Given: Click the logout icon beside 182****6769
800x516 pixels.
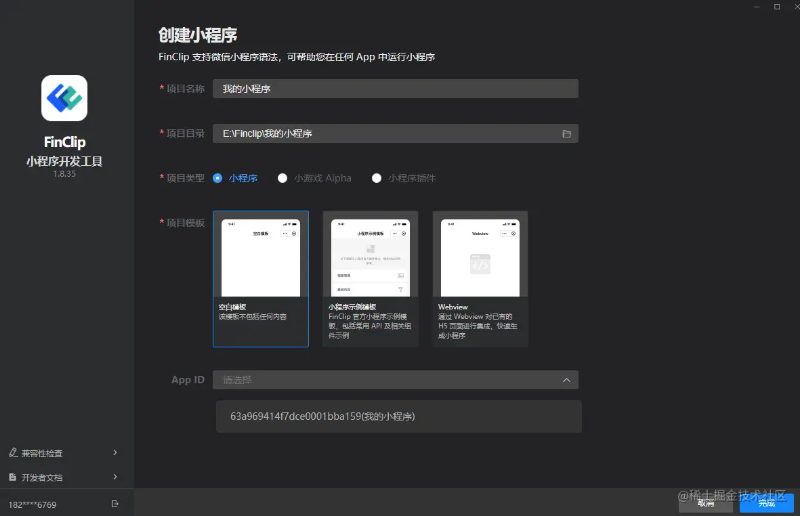Looking at the screenshot, I should point(115,504).
